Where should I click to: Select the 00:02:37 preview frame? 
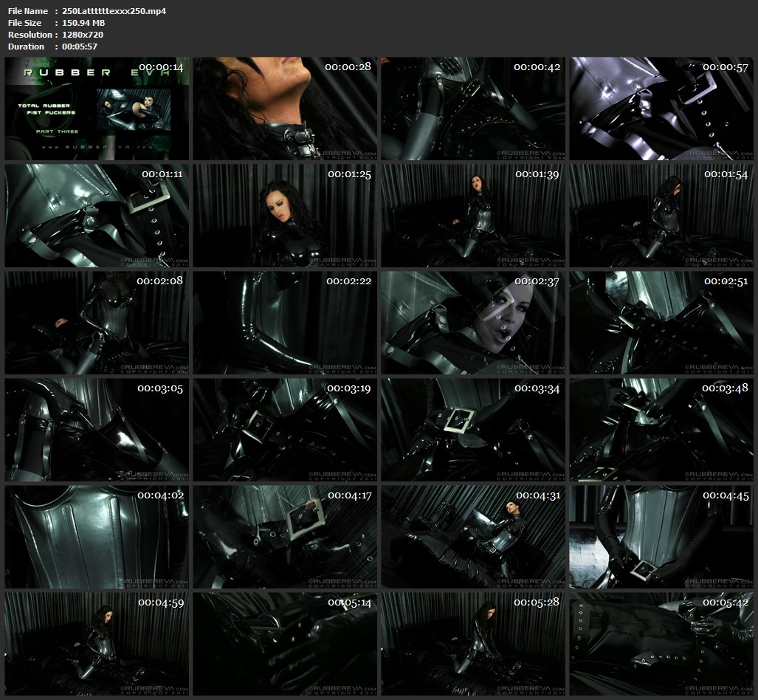(473, 323)
